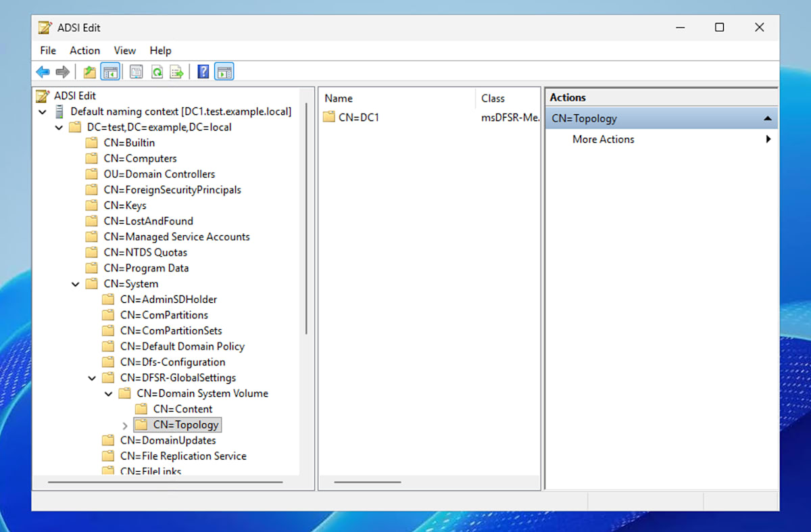Click the CN=DC1 folder icon in list

point(329,117)
